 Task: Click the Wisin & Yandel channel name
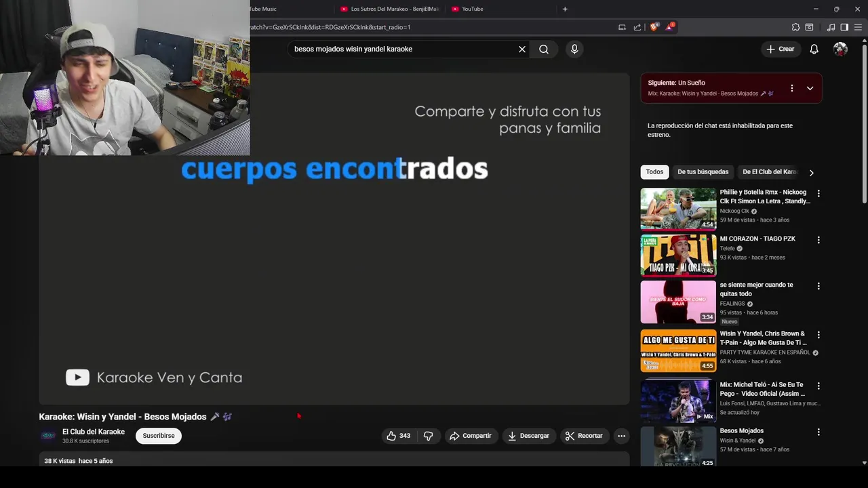point(737,441)
